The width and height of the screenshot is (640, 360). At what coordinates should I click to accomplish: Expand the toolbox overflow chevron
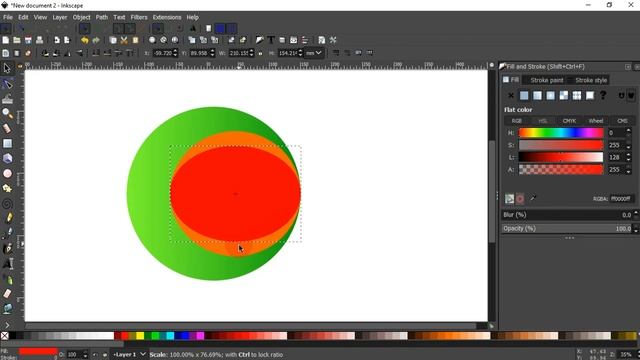(7, 325)
